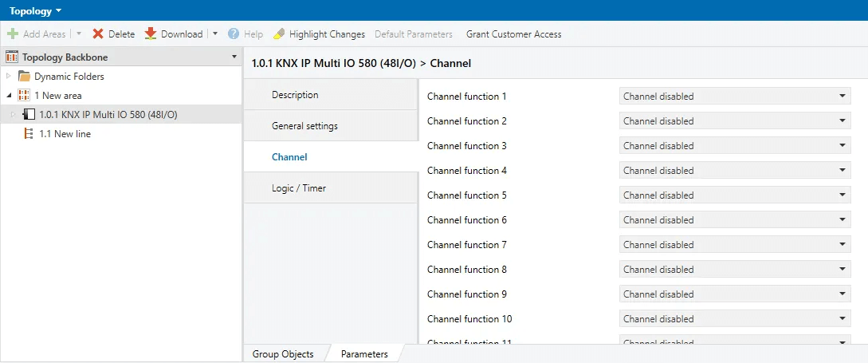This screenshot has width=868, height=363.
Task: Open the Channel function 5 dropdown
Action: tap(734, 195)
